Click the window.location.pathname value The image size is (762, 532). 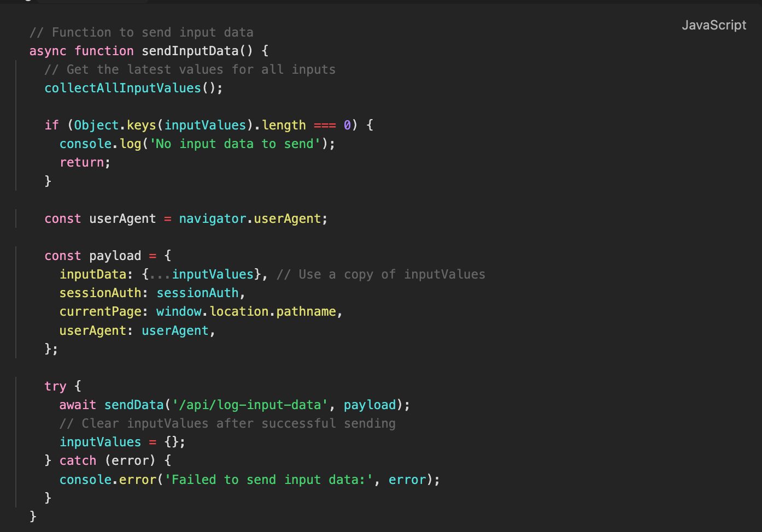tap(246, 311)
